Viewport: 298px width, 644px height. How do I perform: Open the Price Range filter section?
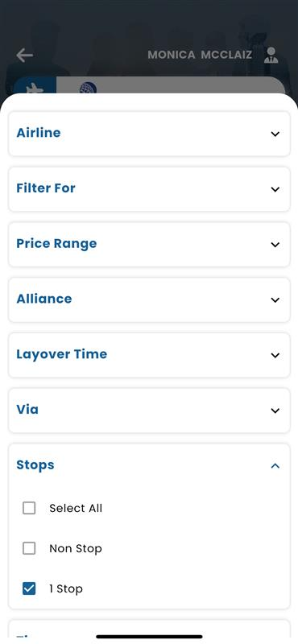coord(149,245)
